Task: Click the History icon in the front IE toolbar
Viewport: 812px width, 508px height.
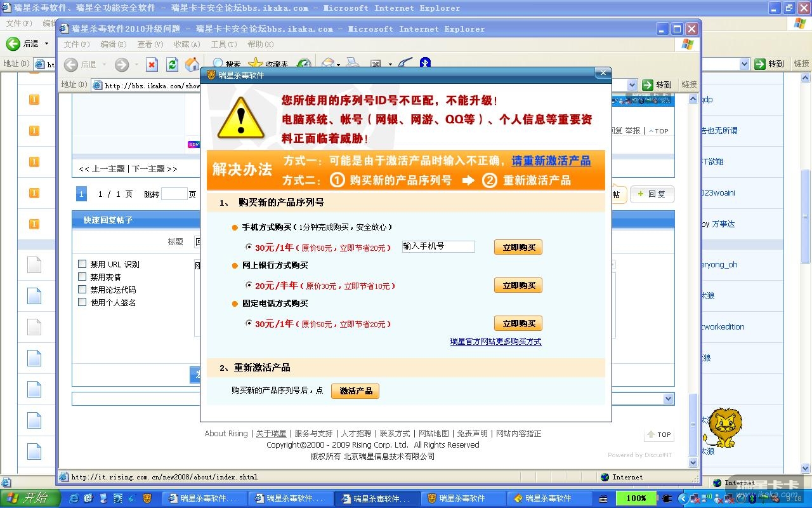Action: [x=304, y=64]
